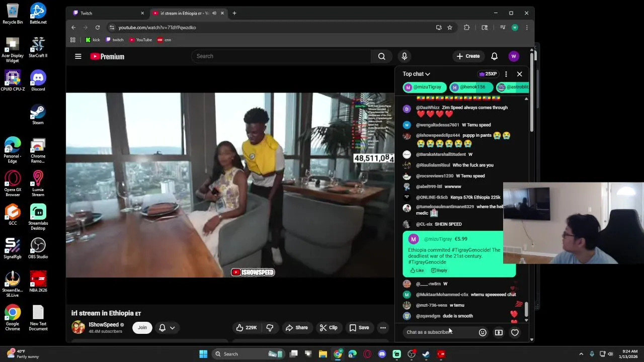This screenshot has height=362, width=644.
Task: Close the Twitch tab
Action: (142, 13)
